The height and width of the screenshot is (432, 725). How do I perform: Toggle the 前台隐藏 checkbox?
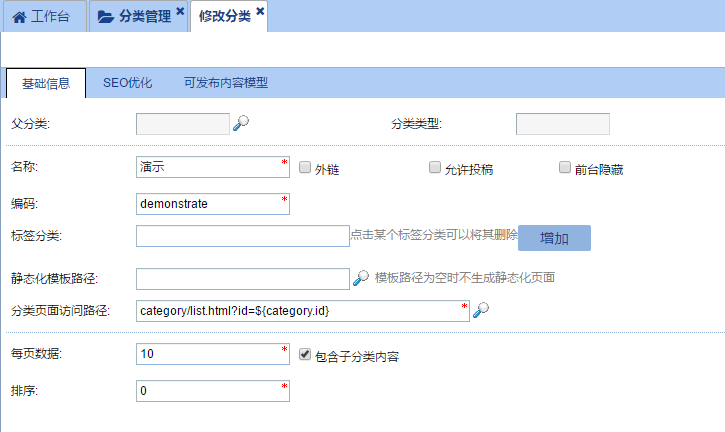click(x=565, y=168)
